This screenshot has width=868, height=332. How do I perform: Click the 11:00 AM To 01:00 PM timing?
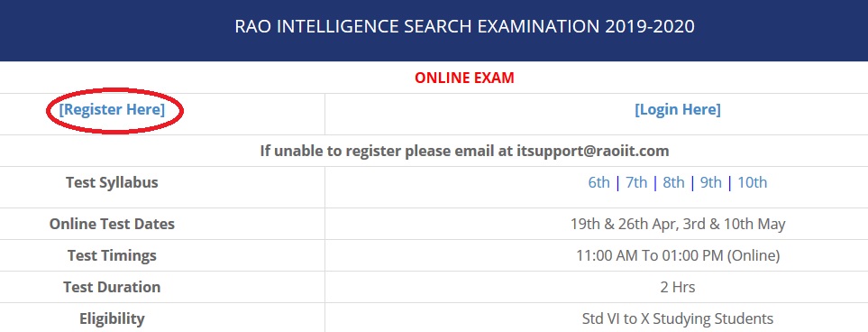(x=678, y=255)
